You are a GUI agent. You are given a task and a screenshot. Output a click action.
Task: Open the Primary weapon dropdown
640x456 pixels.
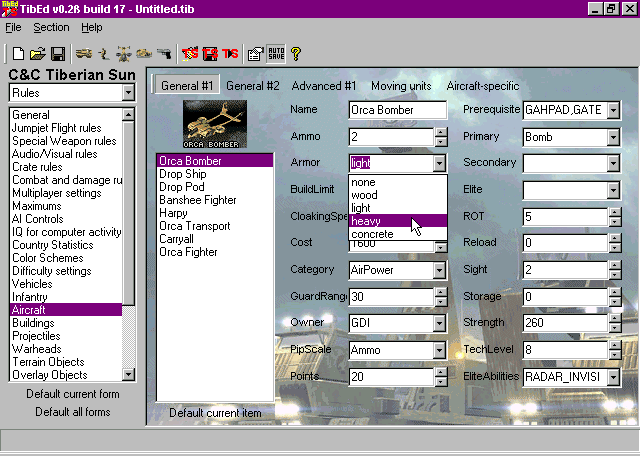pos(613,137)
